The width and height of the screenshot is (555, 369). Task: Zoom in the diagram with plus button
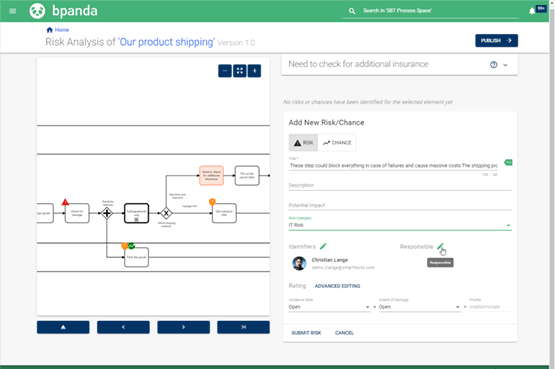click(x=254, y=71)
